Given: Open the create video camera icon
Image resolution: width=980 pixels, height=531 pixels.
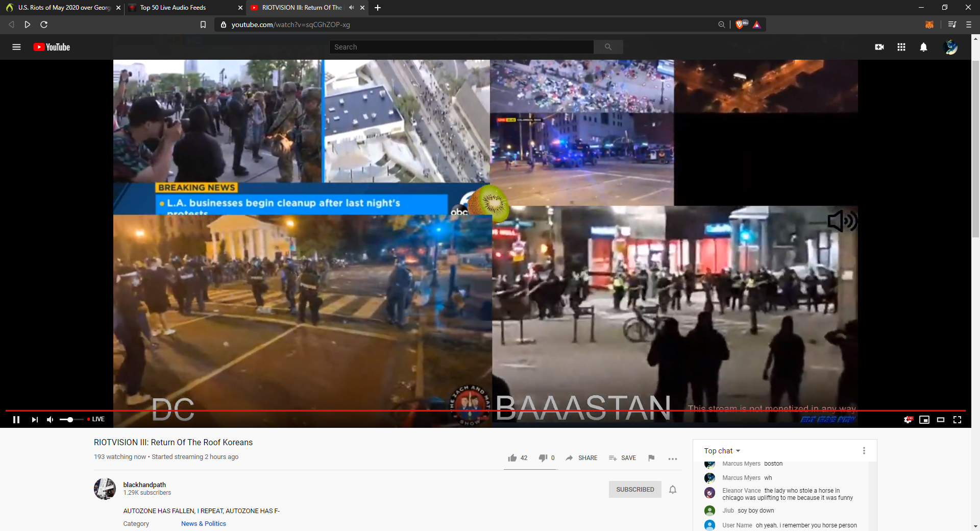Looking at the screenshot, I should pos(879,47).
